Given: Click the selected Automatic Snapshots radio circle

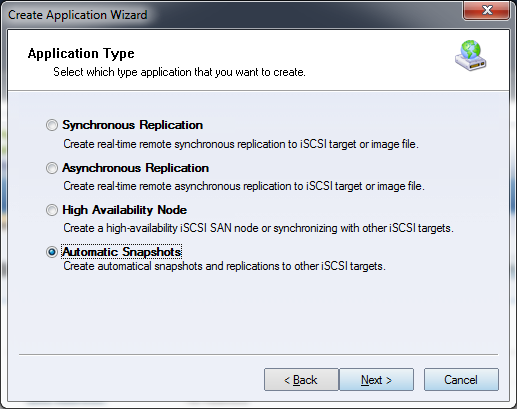Looking at the screenshot, I should point(52,252).
